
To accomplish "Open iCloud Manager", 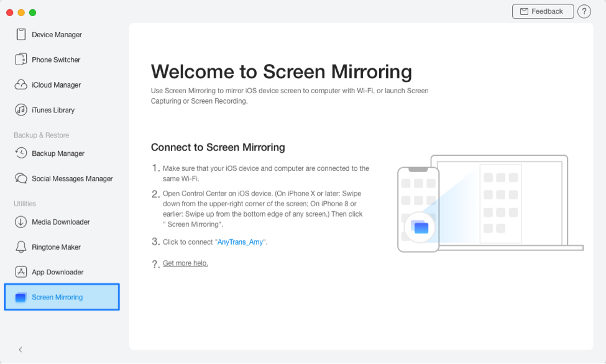I will tap(54, 84).
